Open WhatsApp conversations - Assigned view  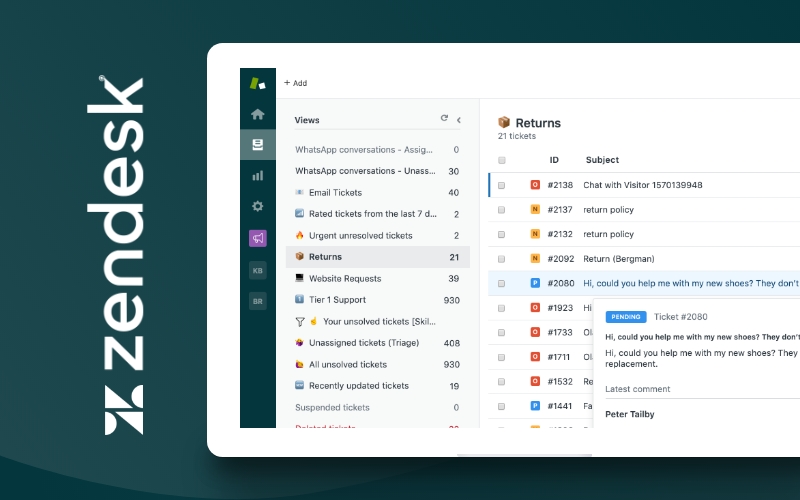click(x=377, y=150)
